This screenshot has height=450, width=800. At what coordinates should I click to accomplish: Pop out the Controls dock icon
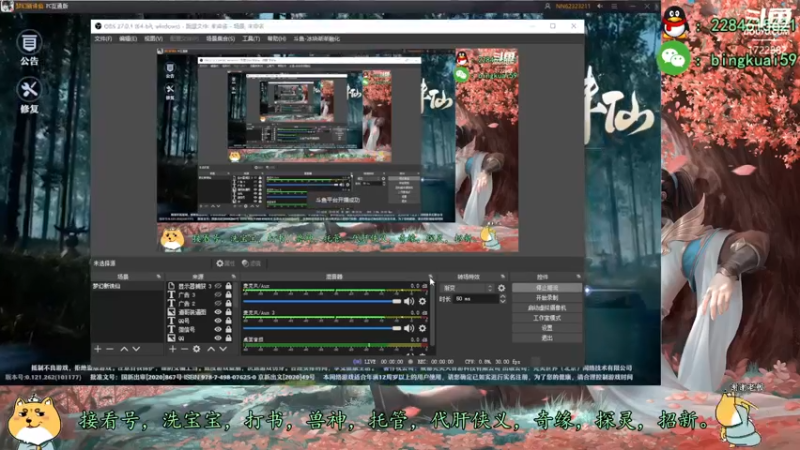click(579, 277)
